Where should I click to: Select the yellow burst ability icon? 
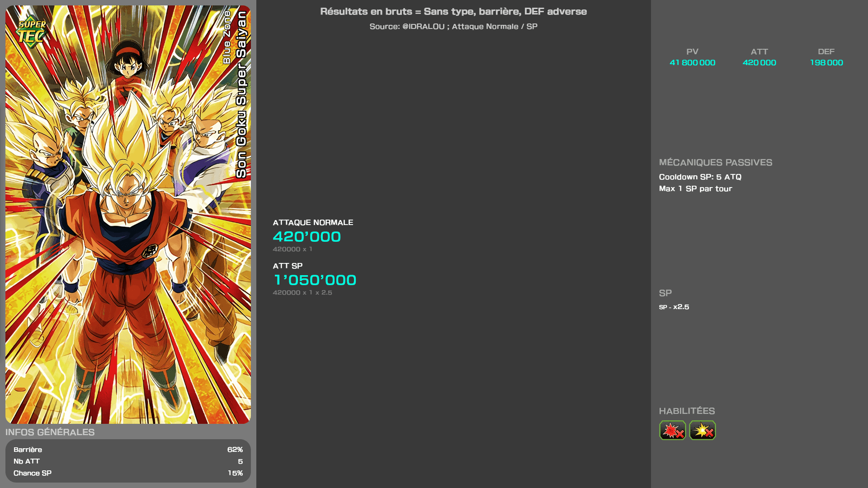[703, 430]
